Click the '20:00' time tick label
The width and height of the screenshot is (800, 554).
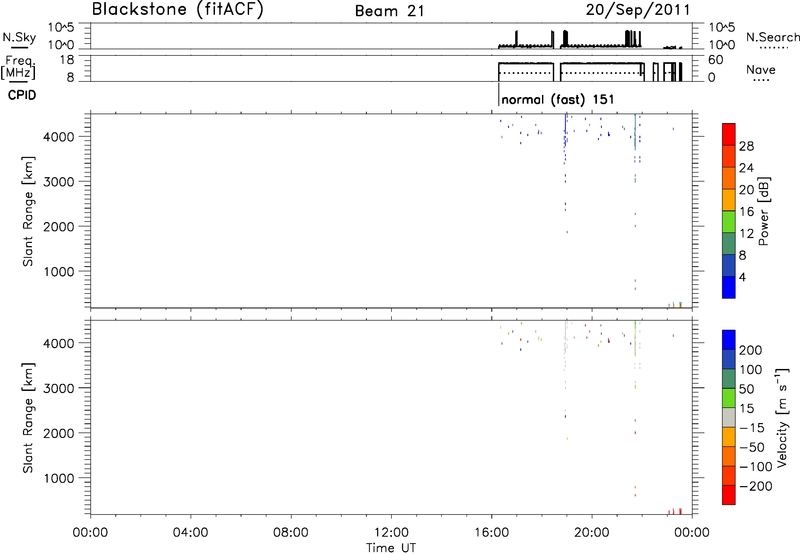tap(592, 533)
